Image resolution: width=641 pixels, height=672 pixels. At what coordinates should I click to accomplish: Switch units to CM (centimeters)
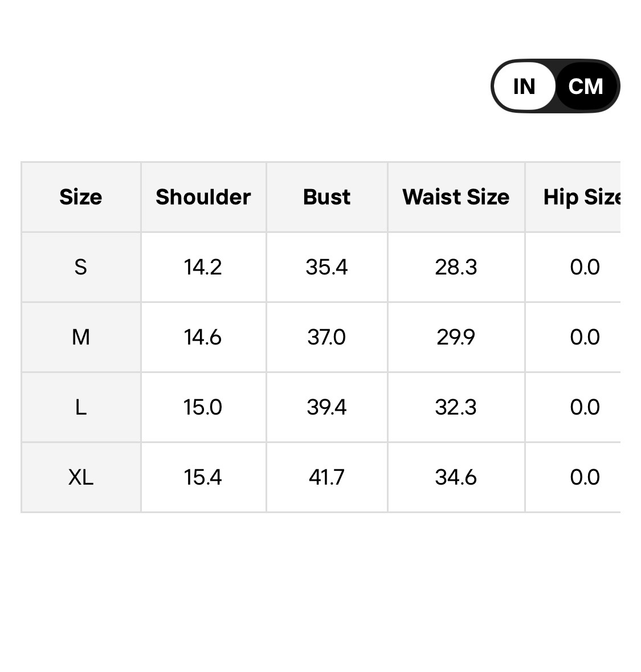[586, 87]
